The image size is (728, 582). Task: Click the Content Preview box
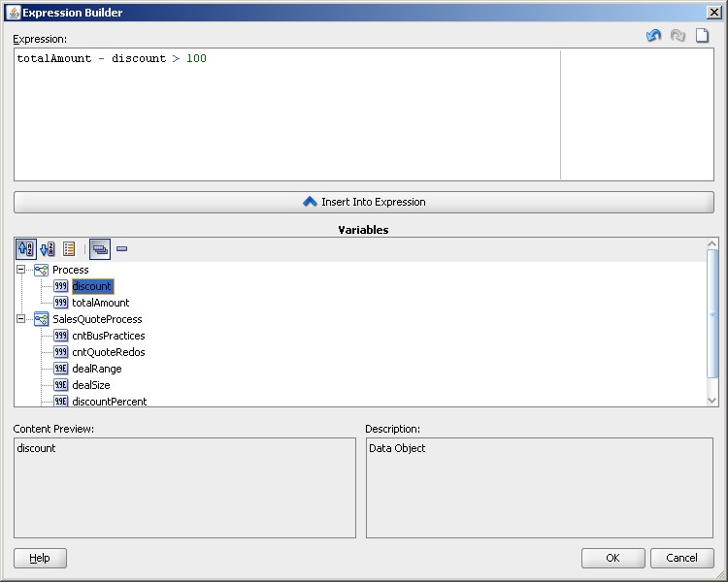point(184,488)
